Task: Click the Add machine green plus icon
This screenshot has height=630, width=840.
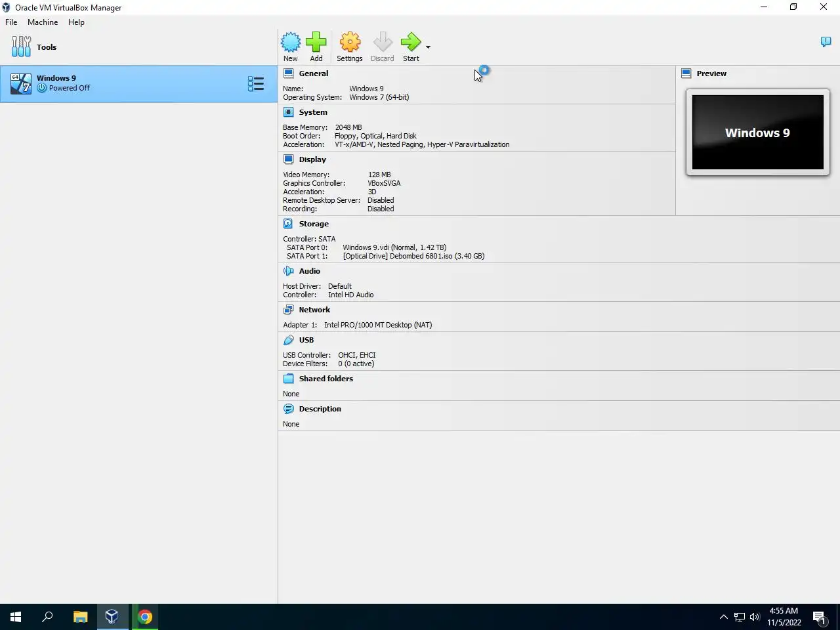Action: [x=316, y=42]
